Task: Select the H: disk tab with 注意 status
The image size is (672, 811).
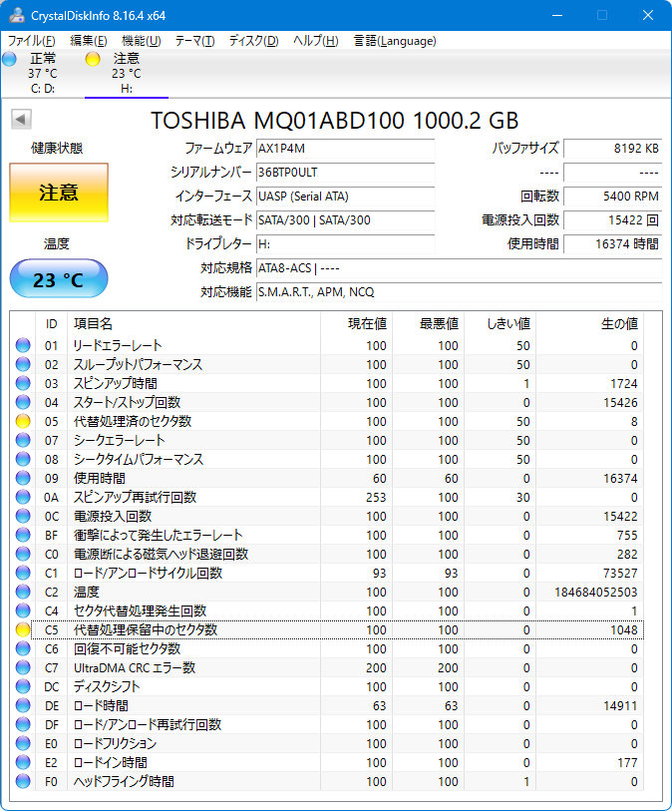Action: tap(127, 74)
